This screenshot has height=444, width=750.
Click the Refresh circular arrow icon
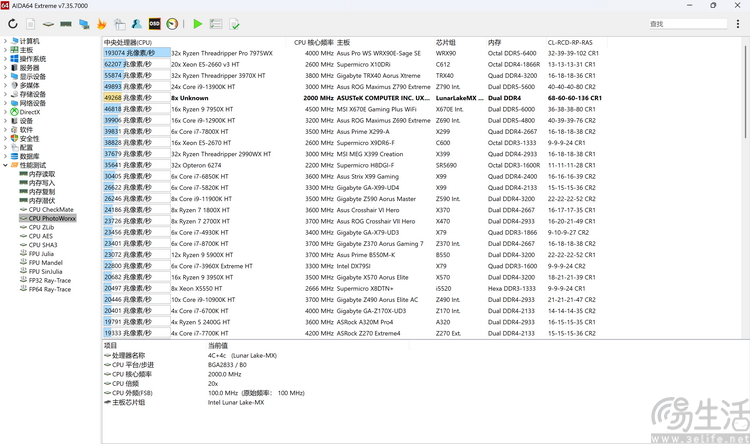(13, 23)
